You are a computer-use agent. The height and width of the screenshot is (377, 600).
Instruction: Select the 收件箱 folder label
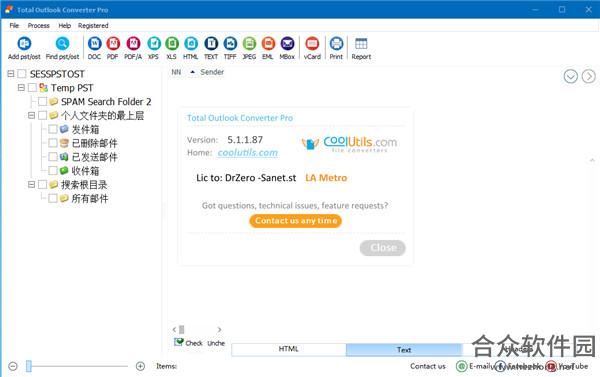click(85, 171)
